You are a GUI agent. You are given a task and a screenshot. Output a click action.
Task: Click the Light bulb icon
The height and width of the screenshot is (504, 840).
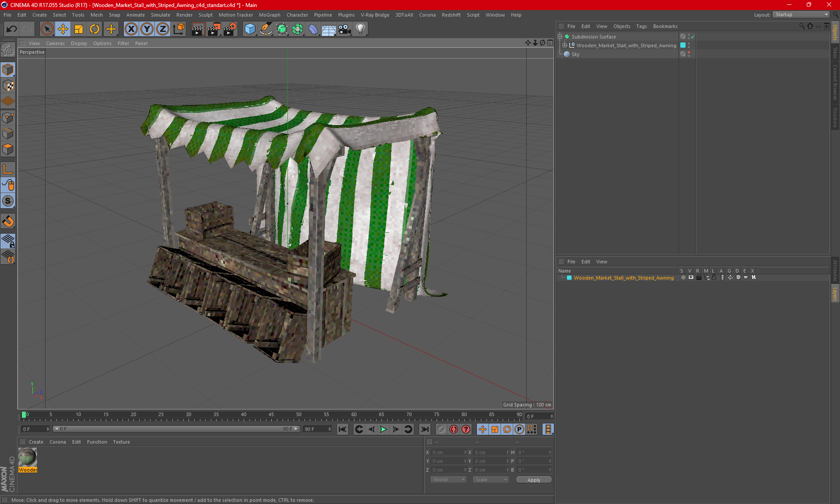(360, 29)
